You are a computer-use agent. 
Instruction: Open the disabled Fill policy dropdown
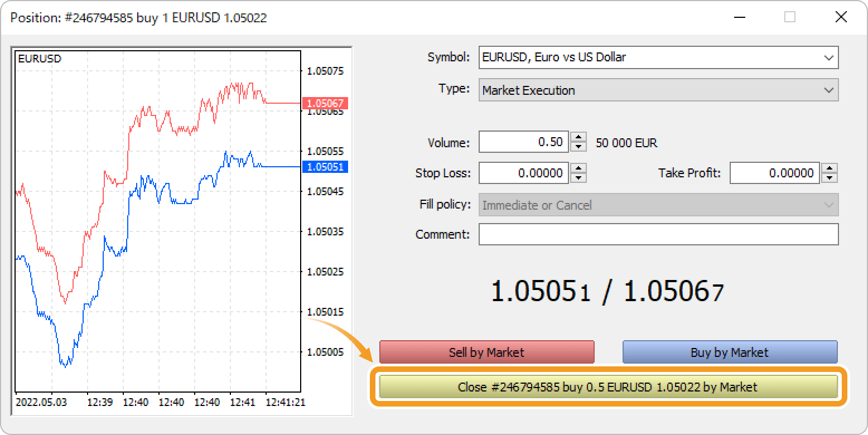(x=658, y=205)
